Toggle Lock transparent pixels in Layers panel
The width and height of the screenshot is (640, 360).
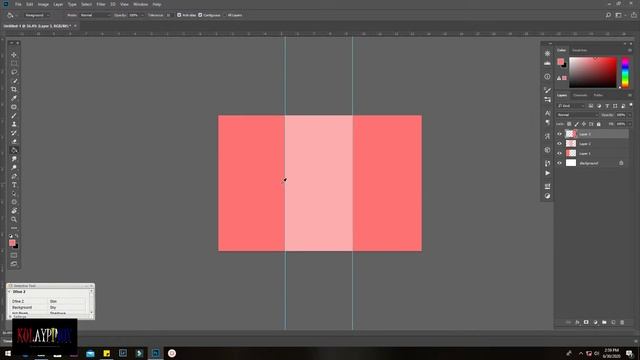coord(569,124)
